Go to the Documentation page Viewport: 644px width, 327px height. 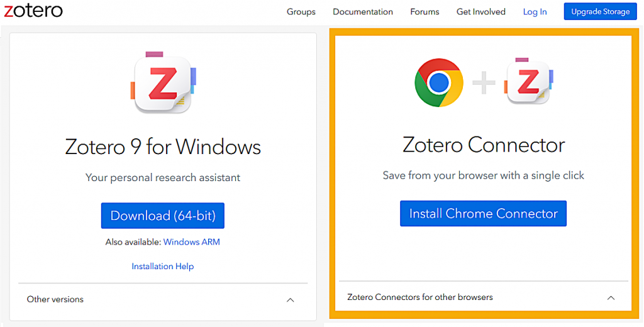point(363,12)
